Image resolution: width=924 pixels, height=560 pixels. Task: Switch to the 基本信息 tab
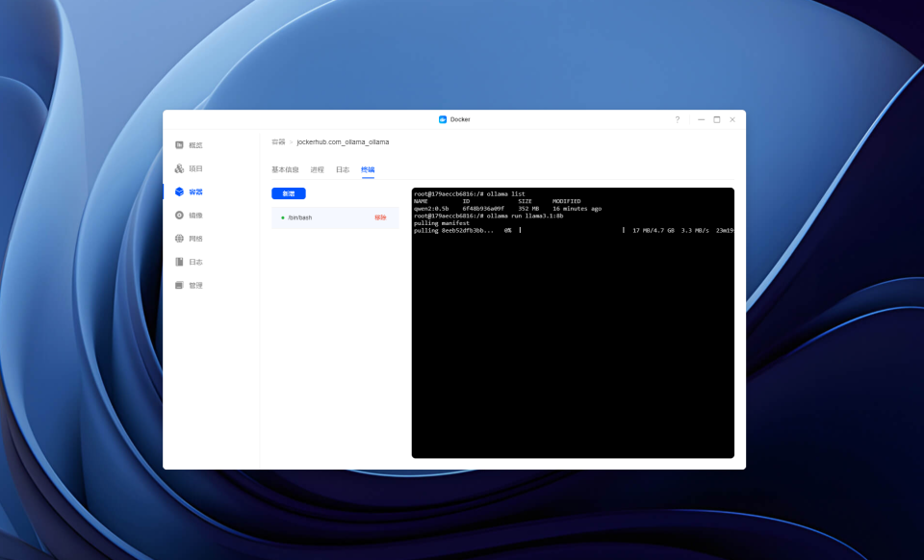[285, 169]
